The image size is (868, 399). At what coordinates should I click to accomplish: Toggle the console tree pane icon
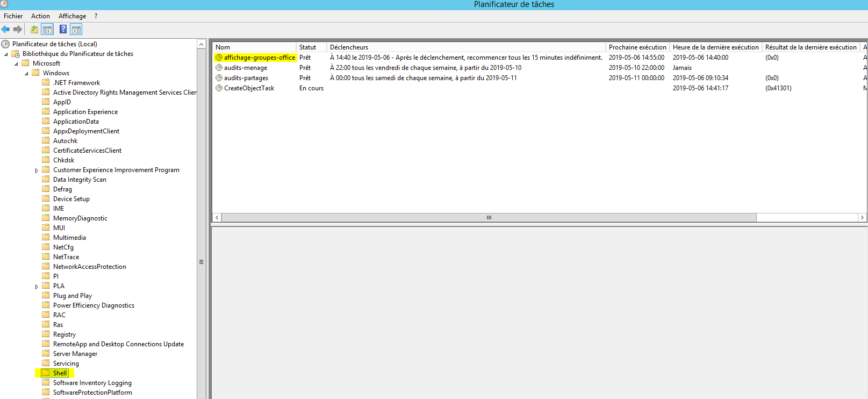point(47,30)
